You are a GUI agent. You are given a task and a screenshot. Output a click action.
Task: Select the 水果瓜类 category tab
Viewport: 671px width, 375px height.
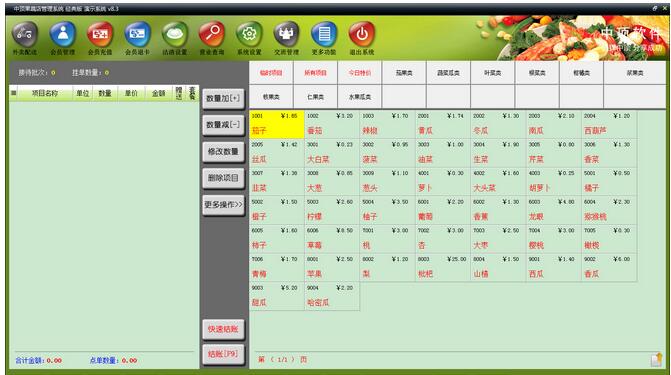(359, 97)
